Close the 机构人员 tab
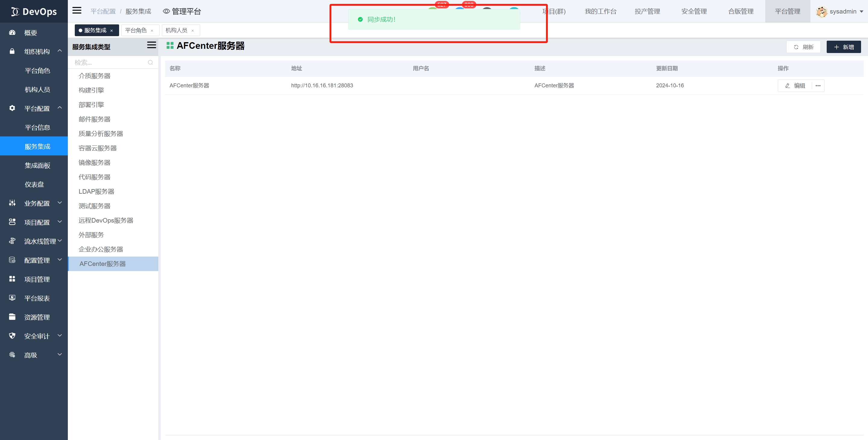868x440 pixels. coord(192,31)
